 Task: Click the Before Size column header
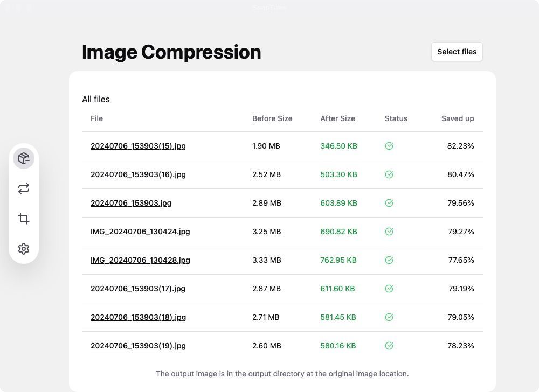pos(272,118)
